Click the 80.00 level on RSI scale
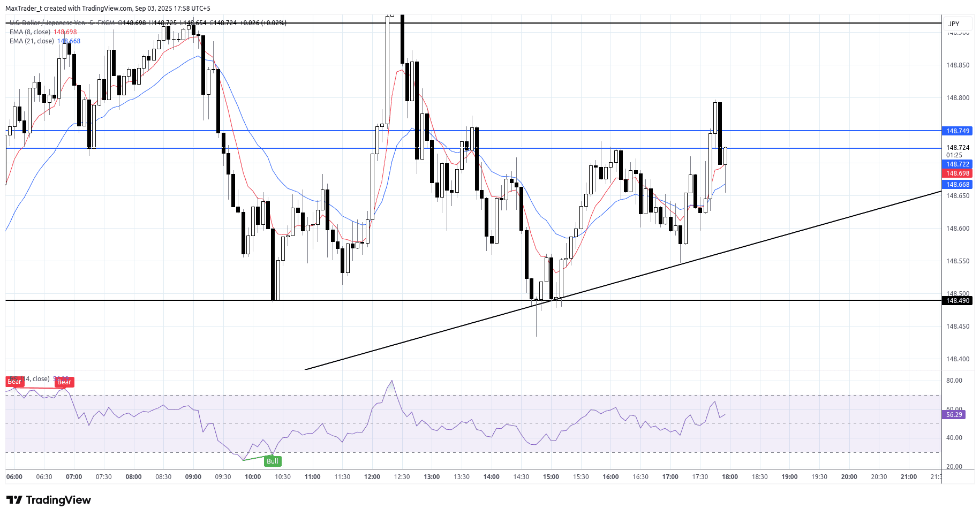Screen dimensions: 980x516 tap(954, 381)
